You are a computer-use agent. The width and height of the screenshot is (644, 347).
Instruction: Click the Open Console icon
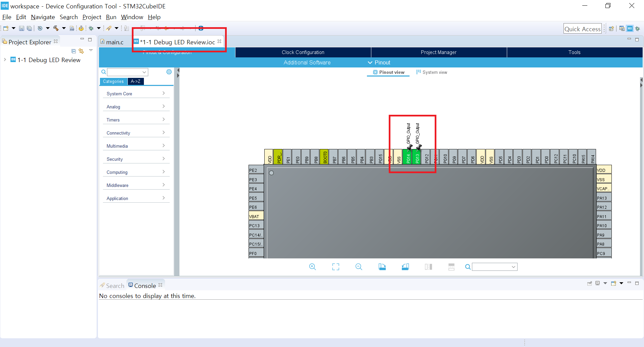613,283
